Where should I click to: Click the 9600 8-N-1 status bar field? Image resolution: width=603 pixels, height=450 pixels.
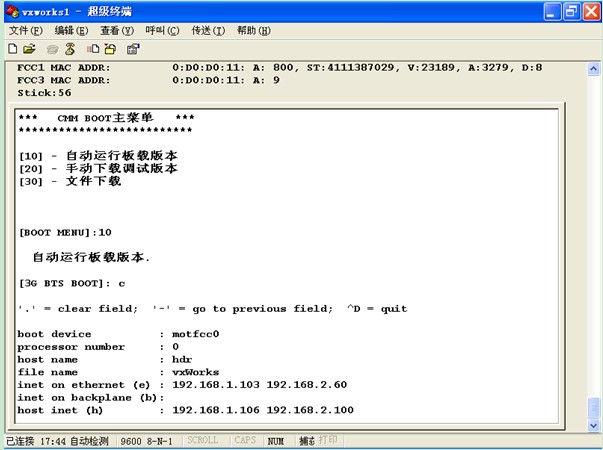[146, 441]
